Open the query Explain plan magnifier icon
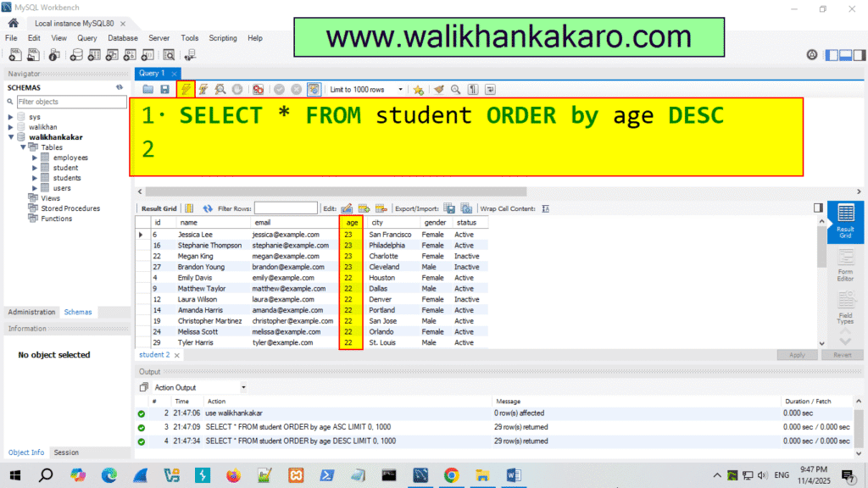 click(x=221, y=89)
